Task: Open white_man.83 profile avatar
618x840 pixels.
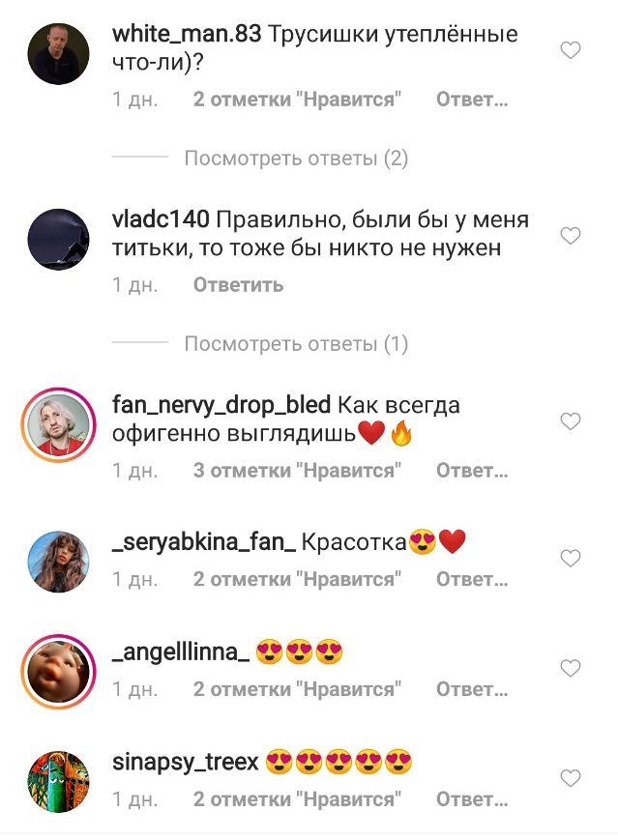Action: pos(58,53)
